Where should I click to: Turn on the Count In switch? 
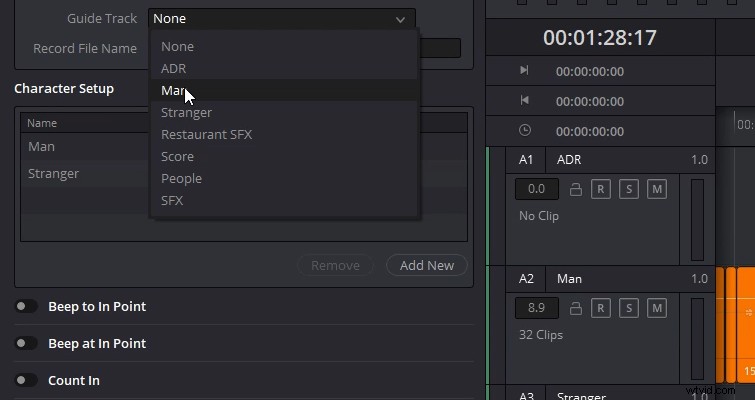tap(26, 380)
